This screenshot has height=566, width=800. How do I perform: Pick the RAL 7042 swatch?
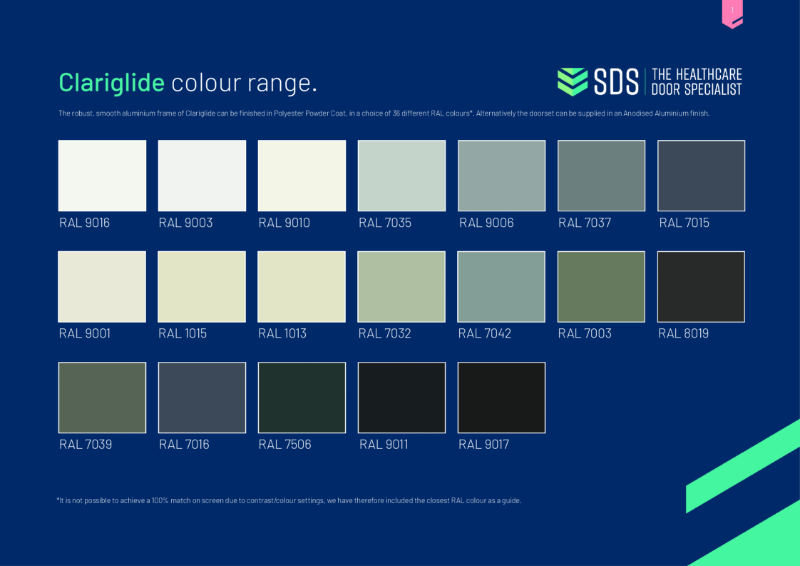point(502,286)
